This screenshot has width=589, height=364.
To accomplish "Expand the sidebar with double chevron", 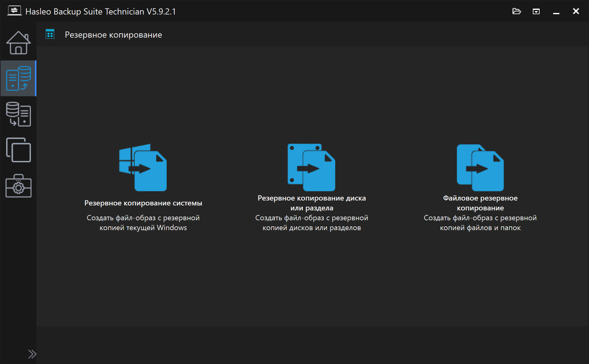I will point(32,354).
